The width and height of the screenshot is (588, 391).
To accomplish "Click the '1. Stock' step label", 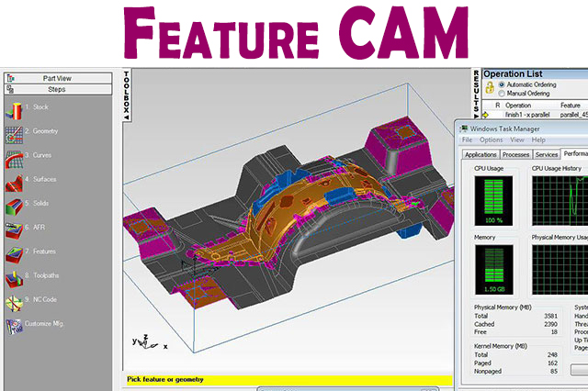I will click(37, 107).
